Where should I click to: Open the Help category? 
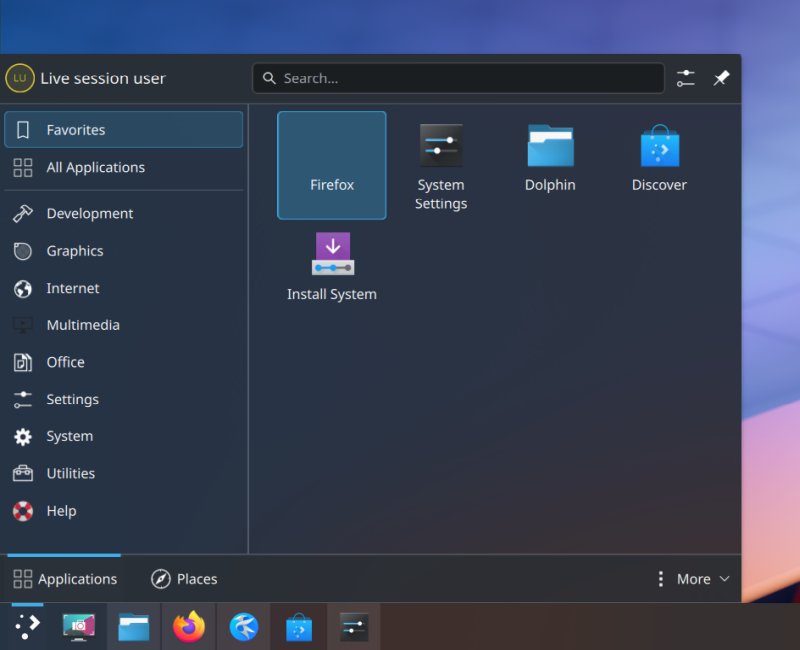(x=61, y=511)
